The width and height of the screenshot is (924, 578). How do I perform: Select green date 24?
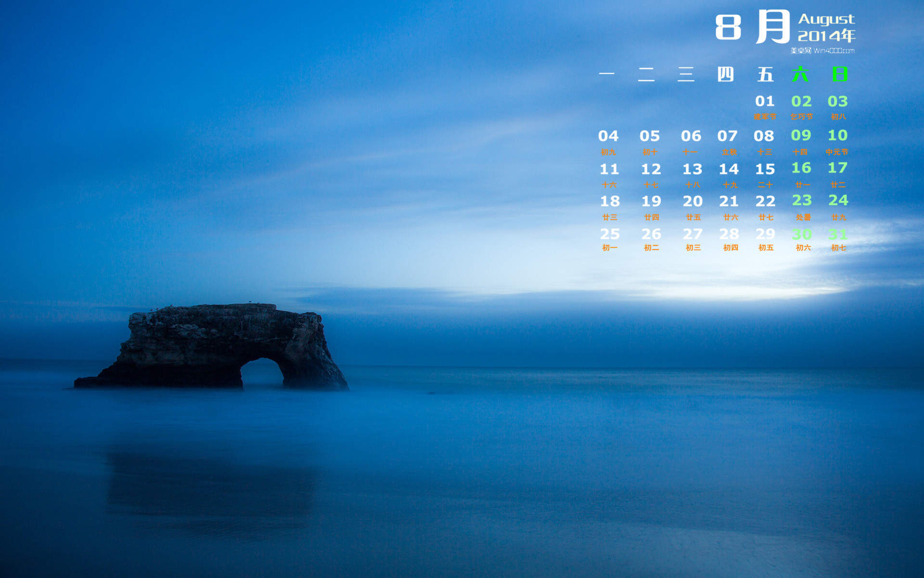tap(838, 200)
